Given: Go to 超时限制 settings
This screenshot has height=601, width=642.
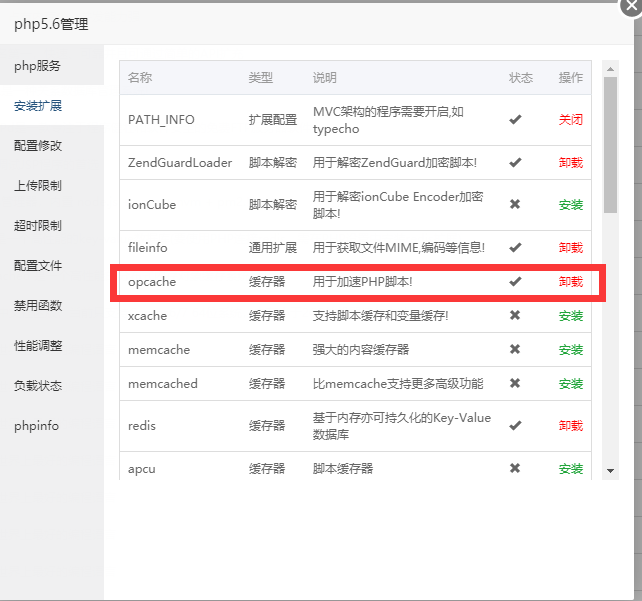Looking at the screenshot, I should (x=52, y=226).
